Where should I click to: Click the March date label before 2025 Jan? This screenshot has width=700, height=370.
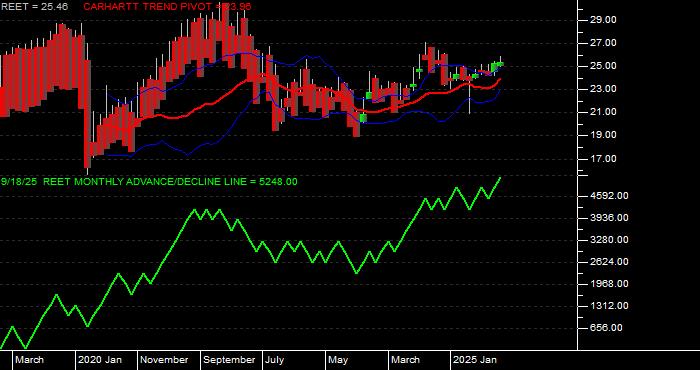click(405, 360)
